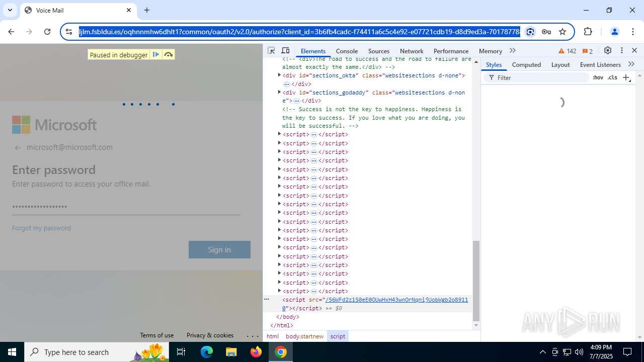The width and height of the screenshot is (644, 362).
Task: Open DevTools settings gear
Action: click(x=608, y=51)
